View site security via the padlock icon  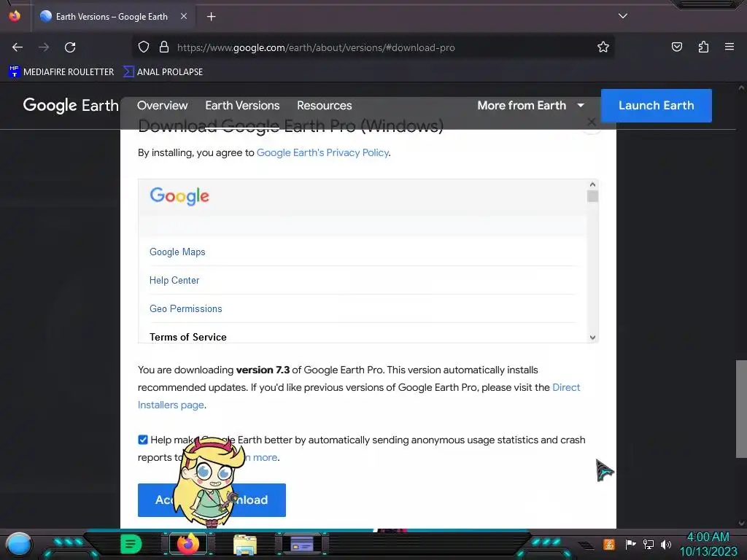pyautogui.click(x=164, y=47)
